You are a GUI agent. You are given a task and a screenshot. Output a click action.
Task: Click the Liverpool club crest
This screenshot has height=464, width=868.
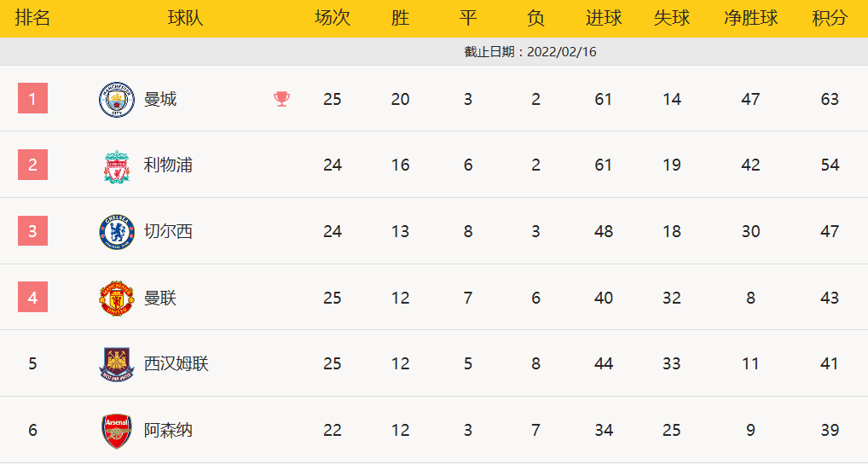[117, 165]
